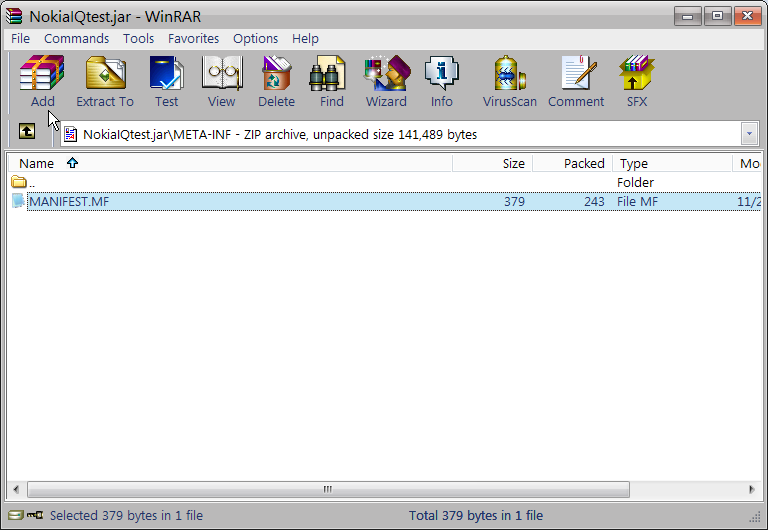Click 'Total 379 bytes in 1 file' status

click(476, 515)
